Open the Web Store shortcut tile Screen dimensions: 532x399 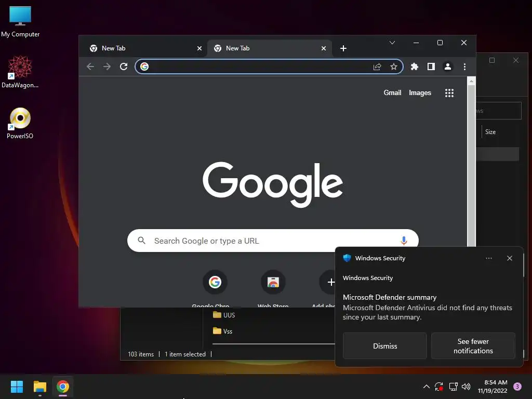click(x=273, y=282)
